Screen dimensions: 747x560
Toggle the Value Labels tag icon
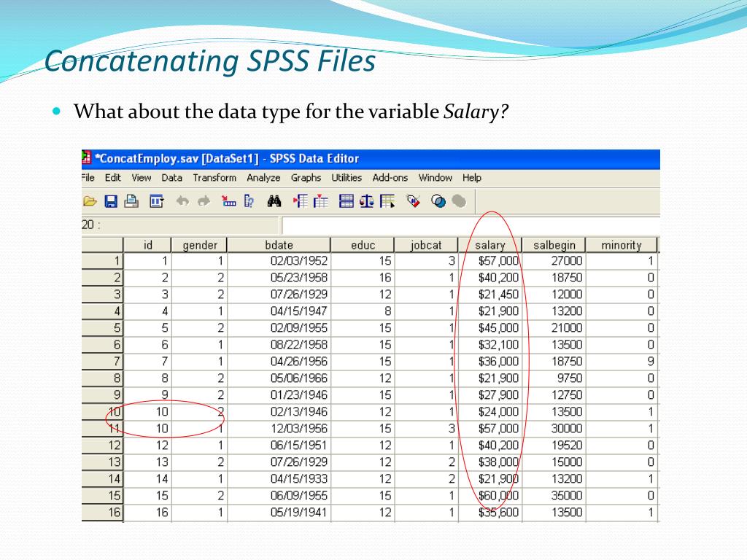tap(414, 201)
